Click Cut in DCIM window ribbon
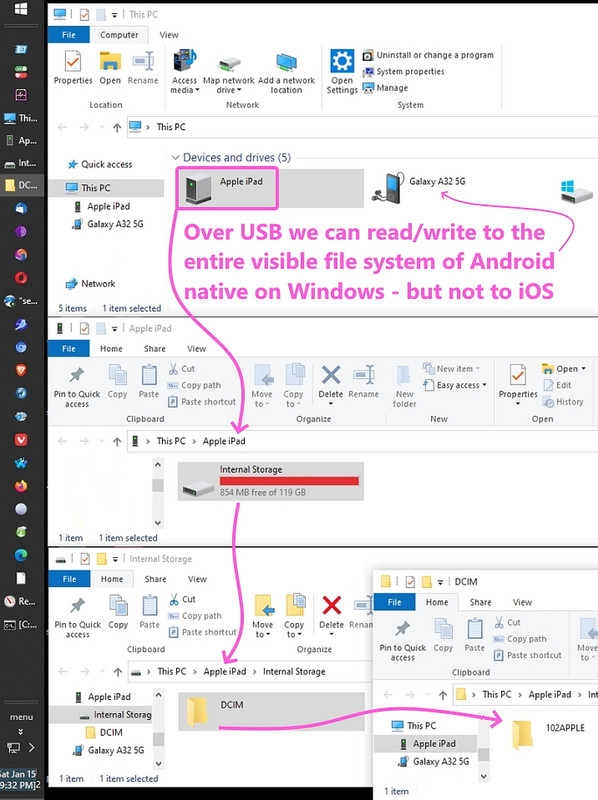598x800 pixels. click(x=507, y=622)
